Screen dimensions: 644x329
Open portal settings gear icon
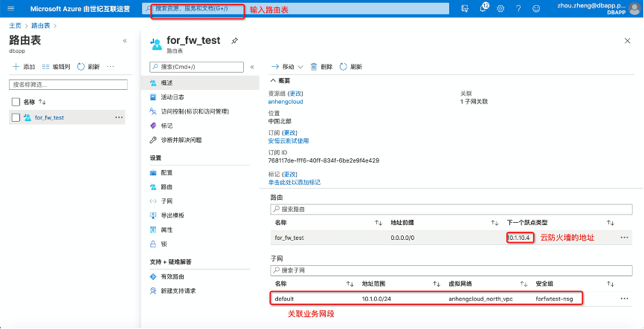tap(500, 8)
